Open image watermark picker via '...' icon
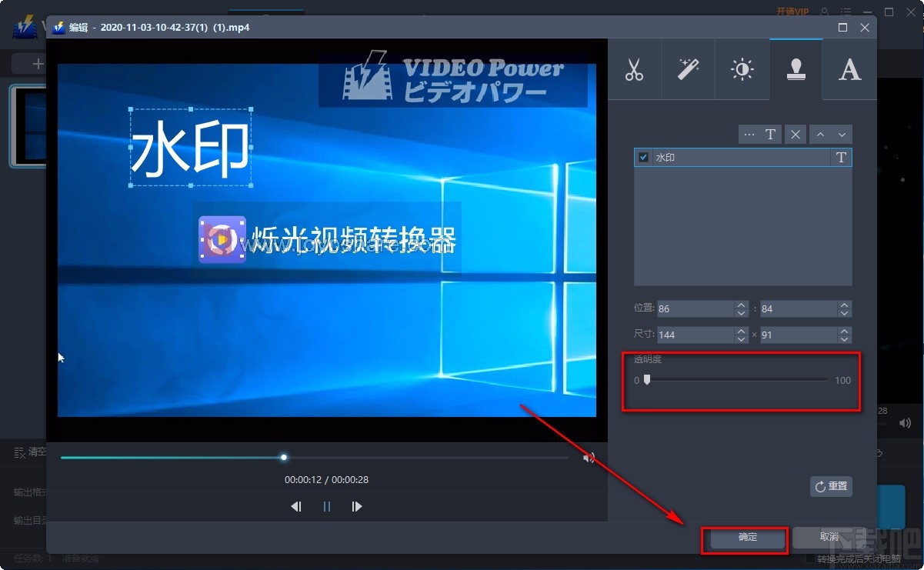This screenshot has width=924, height=570. point(749,134)
